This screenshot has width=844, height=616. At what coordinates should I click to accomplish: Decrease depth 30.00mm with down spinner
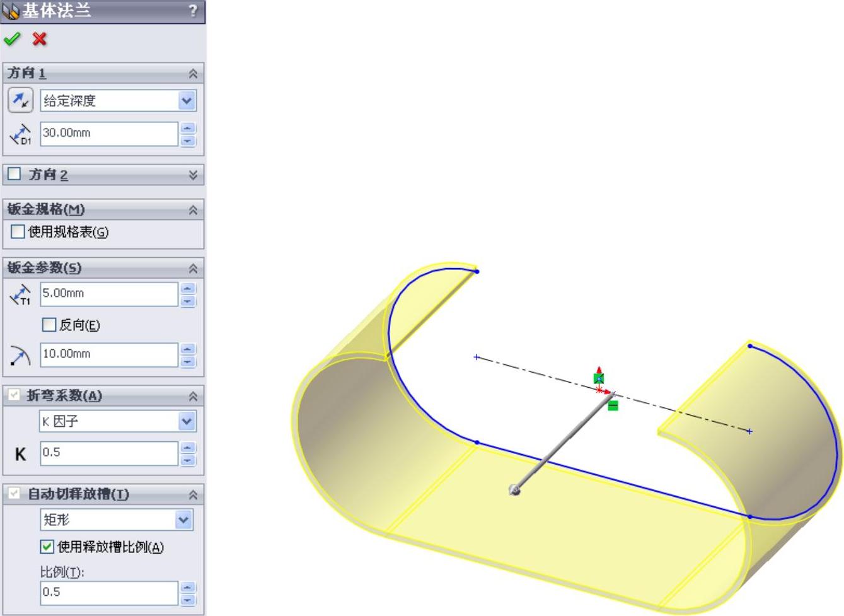point(188,140)
